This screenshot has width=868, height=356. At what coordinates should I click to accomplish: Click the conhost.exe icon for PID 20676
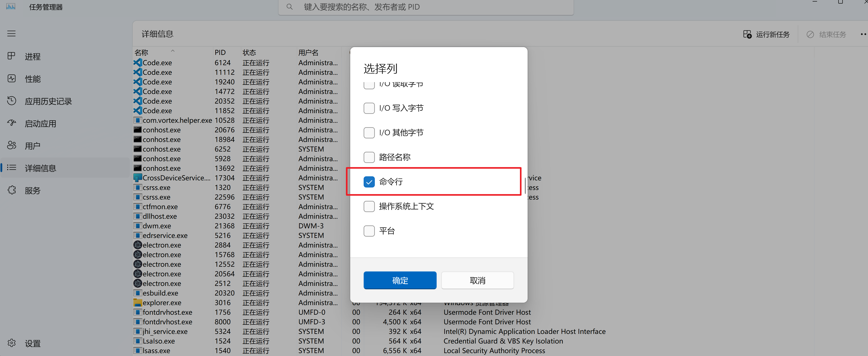(x=137, y=129)
